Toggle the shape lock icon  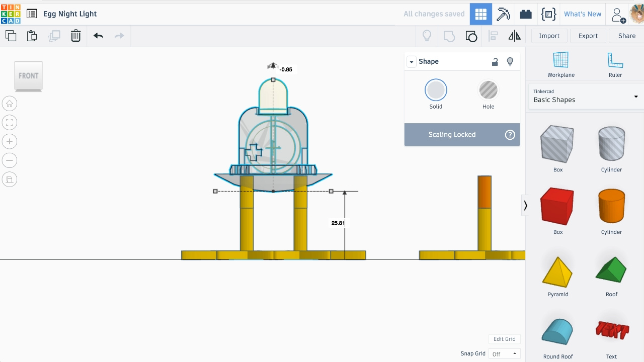(x=495, y=61)
